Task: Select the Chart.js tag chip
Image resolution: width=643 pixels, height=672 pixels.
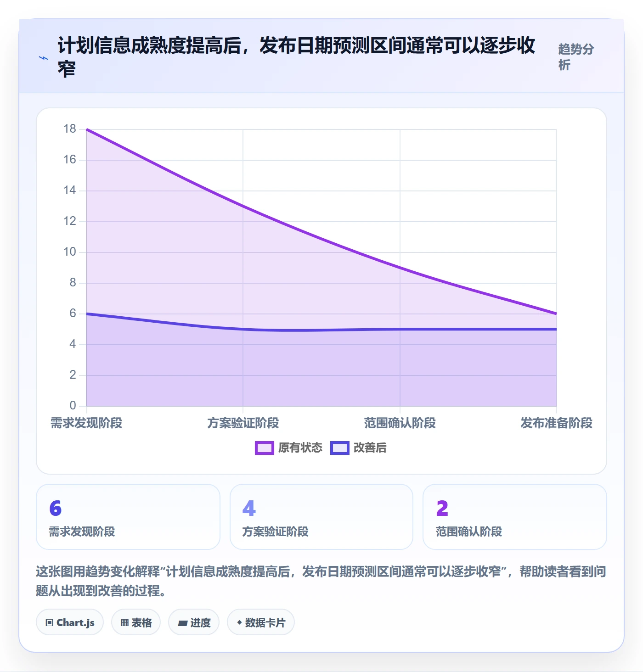Action: (70, 622)
